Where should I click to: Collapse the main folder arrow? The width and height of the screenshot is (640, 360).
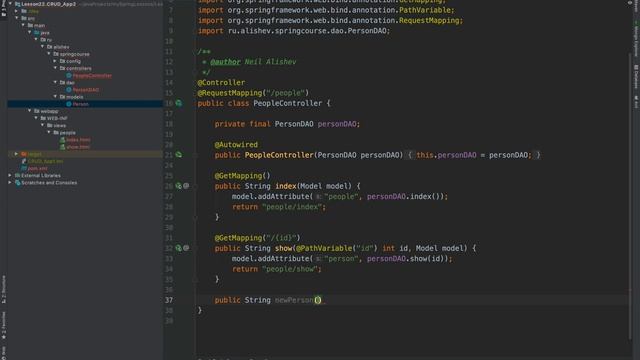pos(23,25)
